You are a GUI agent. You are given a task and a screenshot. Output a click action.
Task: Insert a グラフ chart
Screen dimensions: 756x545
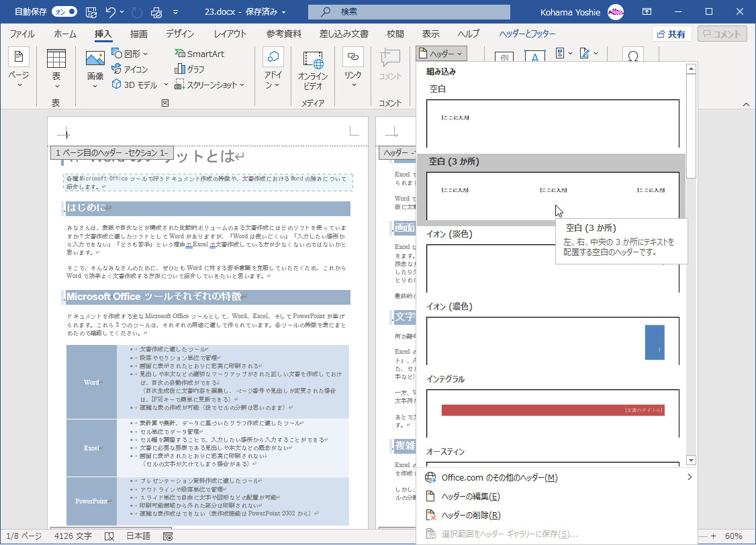[x=189, y=69]
